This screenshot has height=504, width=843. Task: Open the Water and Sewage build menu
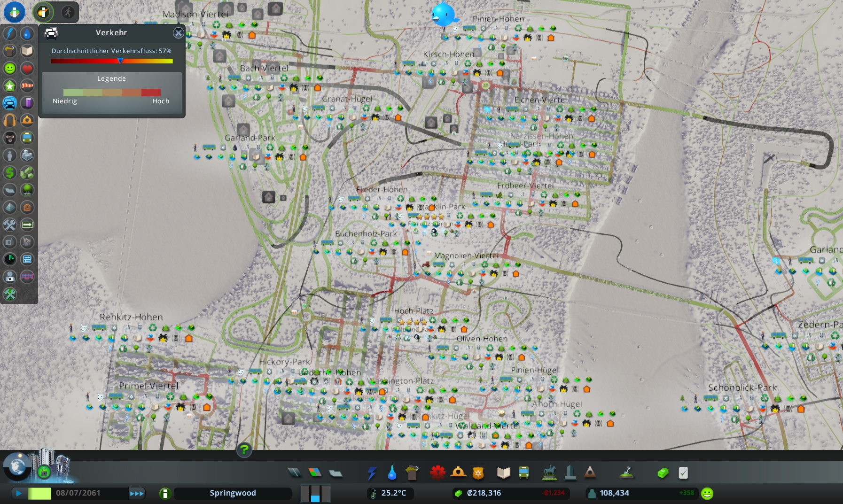[x=392, y=473]
